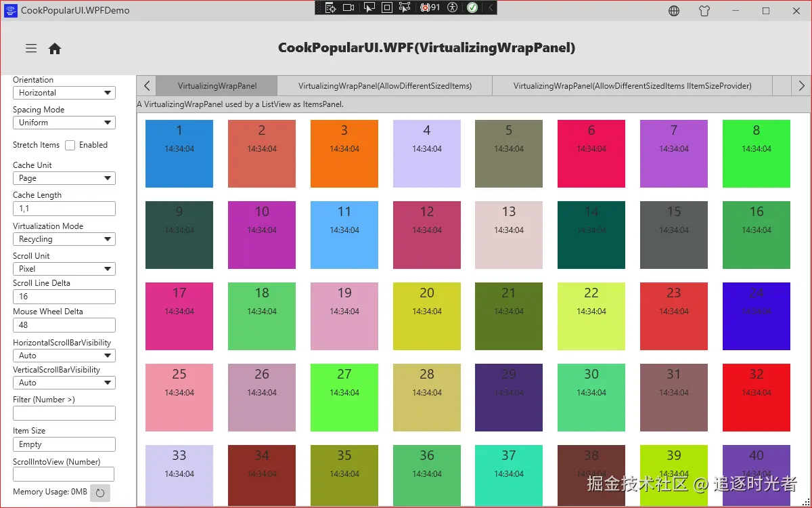Open the hamburger menu

click(x=31, y=48)
